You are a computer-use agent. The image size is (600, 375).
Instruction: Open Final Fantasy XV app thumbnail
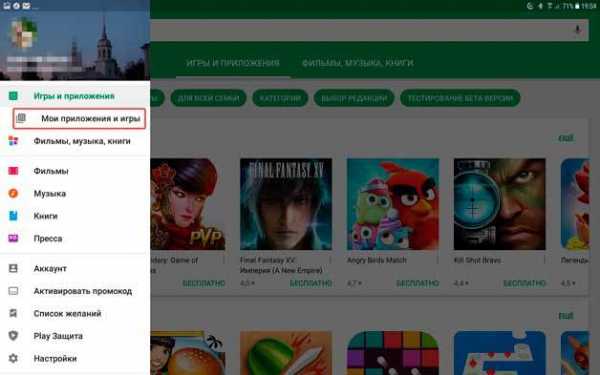[x=286, y=204]
